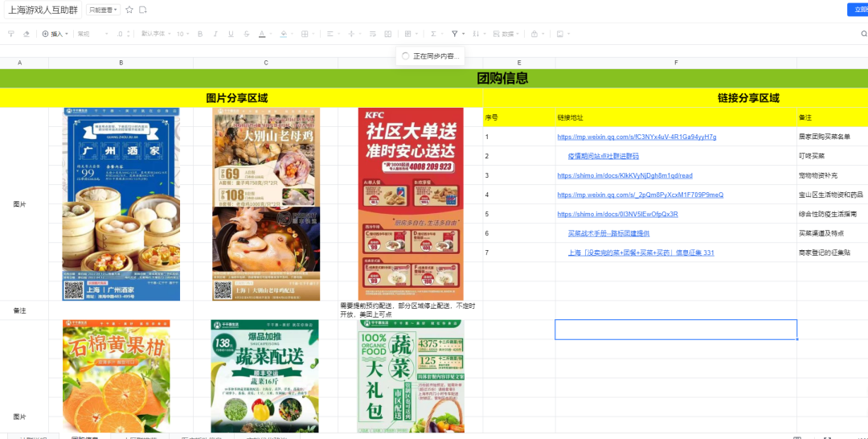Viewport: 868px width, 439px height.
Task: Toggle bold formatting
Action: point(200,34)
